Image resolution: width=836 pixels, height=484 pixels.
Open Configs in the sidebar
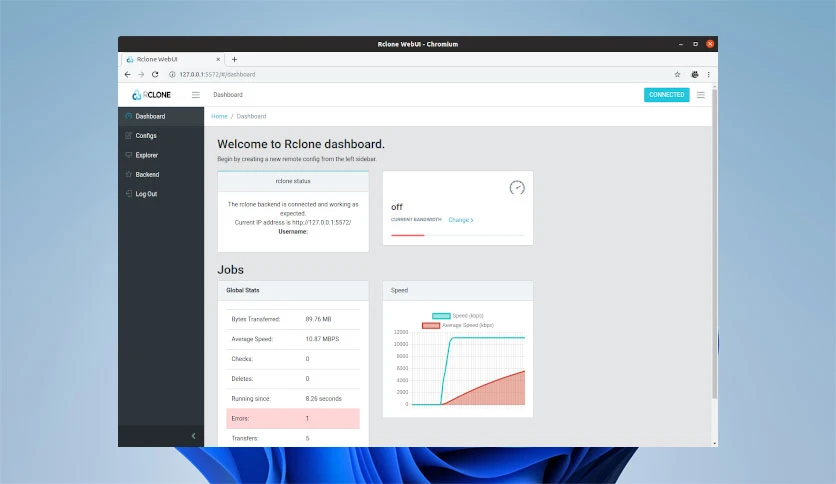click(160, 135)
